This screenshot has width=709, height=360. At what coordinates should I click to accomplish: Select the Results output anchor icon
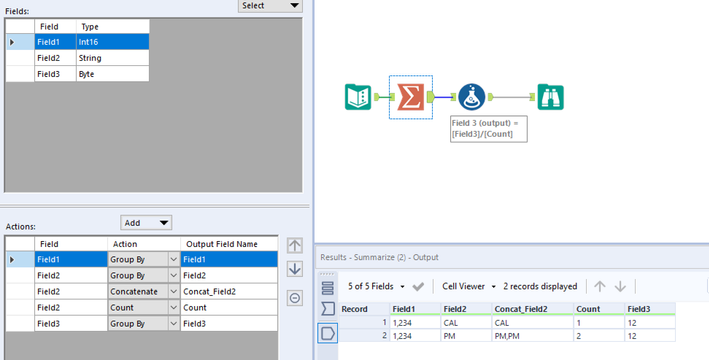(327, 333)
